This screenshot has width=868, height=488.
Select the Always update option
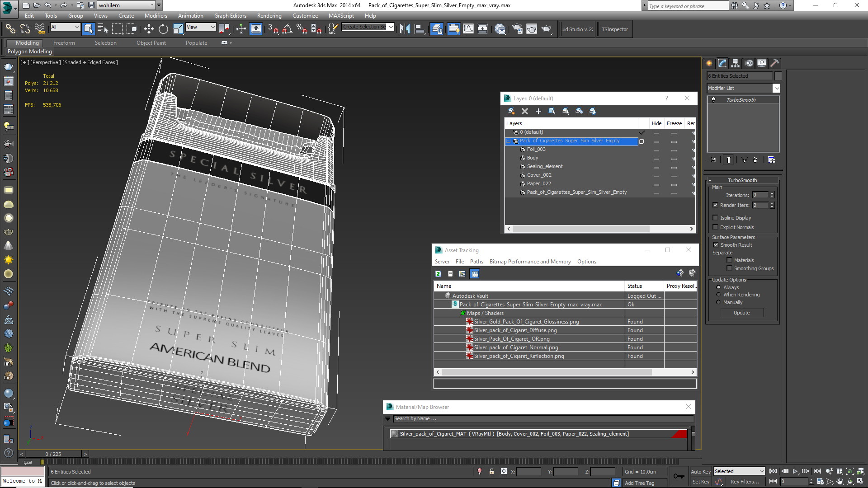pyautogui.click(x=718, y=287)
